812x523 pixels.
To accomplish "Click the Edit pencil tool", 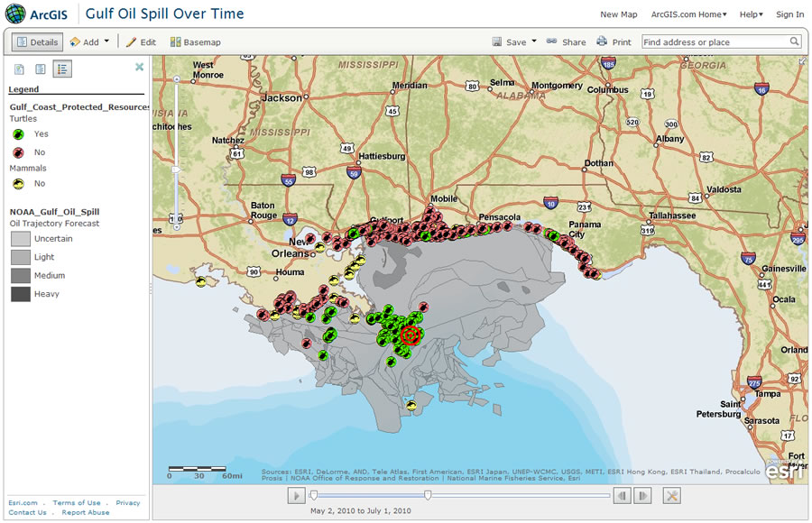I will point(141,42).
